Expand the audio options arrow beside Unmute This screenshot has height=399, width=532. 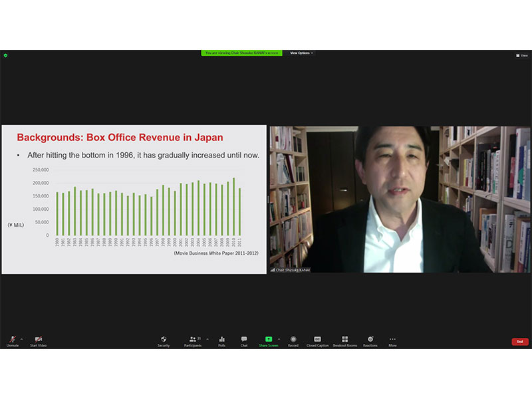pyautogui.click(x=22, y=338)
